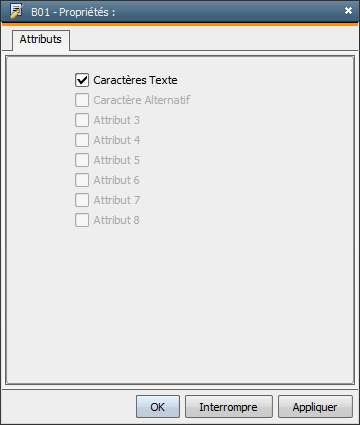Click the properties editor icon in title bar
The image size is (360, 425).
[16, 11]
